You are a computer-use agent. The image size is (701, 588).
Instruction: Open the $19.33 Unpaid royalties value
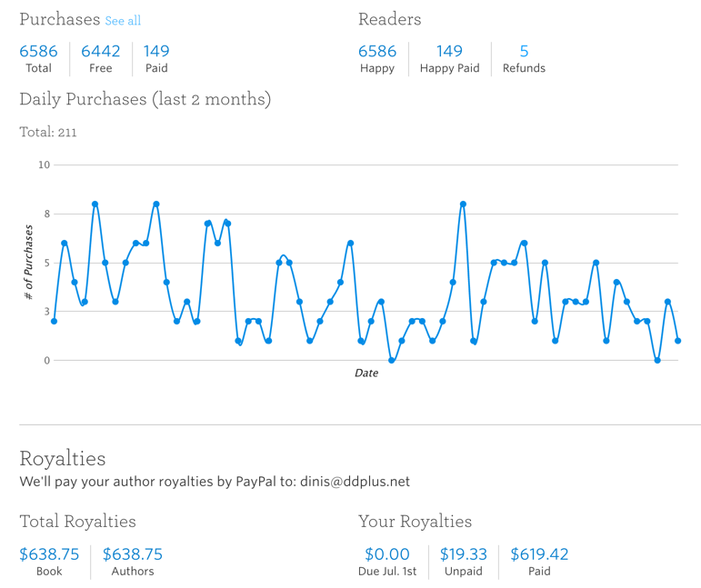tap(464, 554)
